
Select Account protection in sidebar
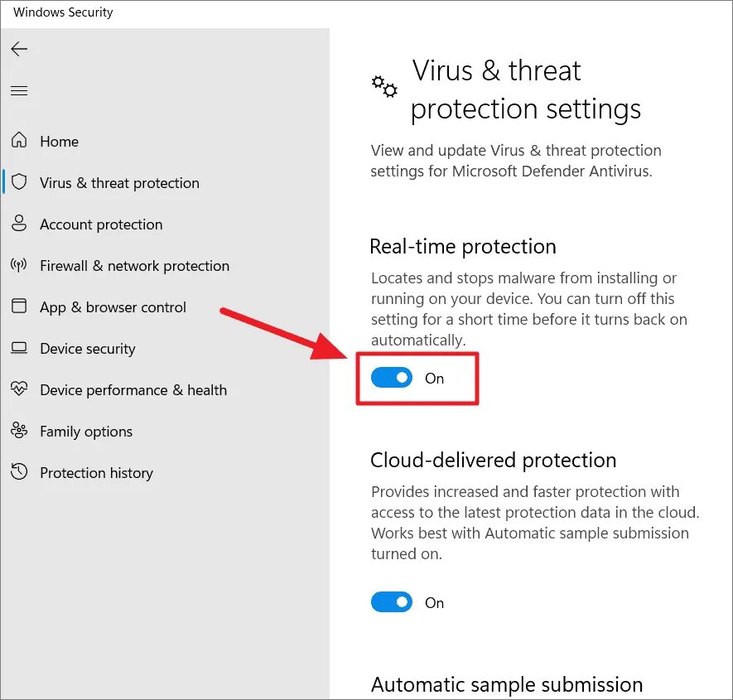tap(101, 224)
